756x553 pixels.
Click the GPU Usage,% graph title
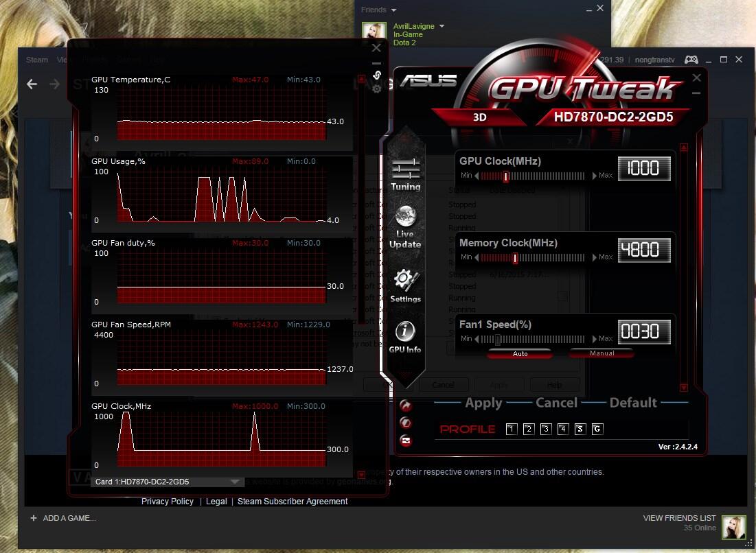118,161
